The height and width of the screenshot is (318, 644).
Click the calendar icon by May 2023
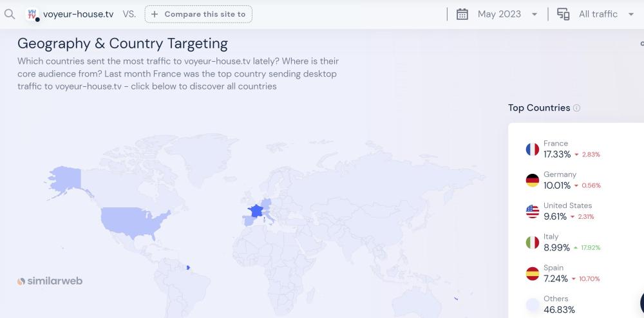click(x=462, y=14)
